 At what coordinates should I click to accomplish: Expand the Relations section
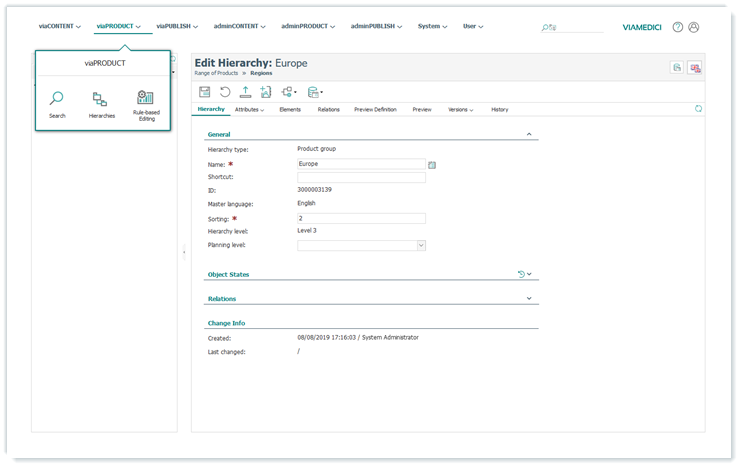[x=528, y=299]
